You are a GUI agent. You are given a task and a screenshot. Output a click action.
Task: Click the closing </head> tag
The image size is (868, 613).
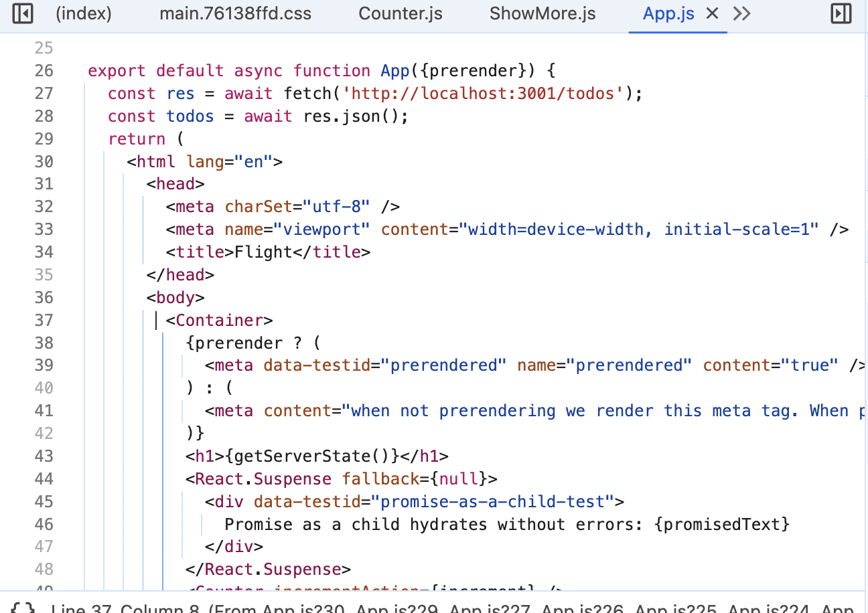pyautogui.click(x=180, y=275)
